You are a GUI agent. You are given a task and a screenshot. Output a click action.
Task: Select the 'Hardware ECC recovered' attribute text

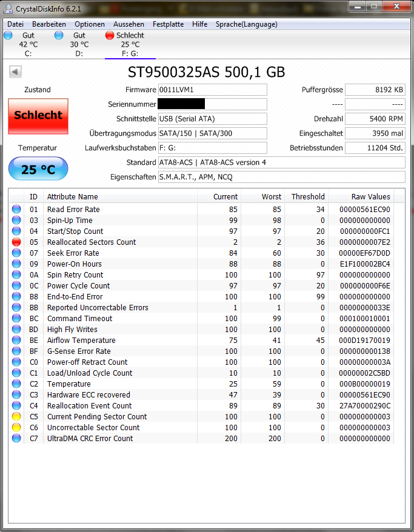[88, 394]
